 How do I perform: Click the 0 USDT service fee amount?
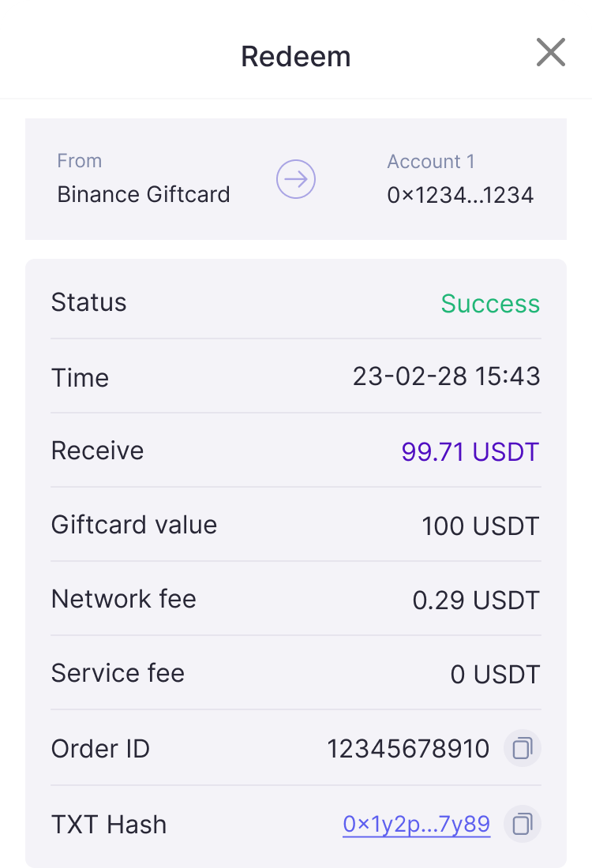494,675
